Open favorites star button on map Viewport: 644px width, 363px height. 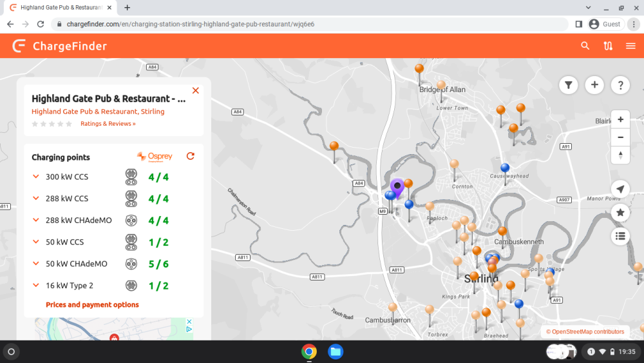pyautogui.click(x=620, y=213)
